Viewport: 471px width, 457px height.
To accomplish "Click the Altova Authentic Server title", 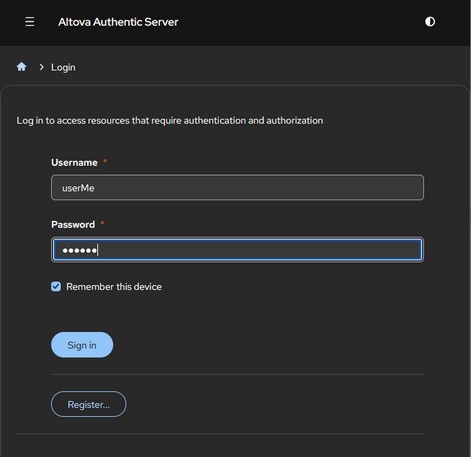I will 118,22.
